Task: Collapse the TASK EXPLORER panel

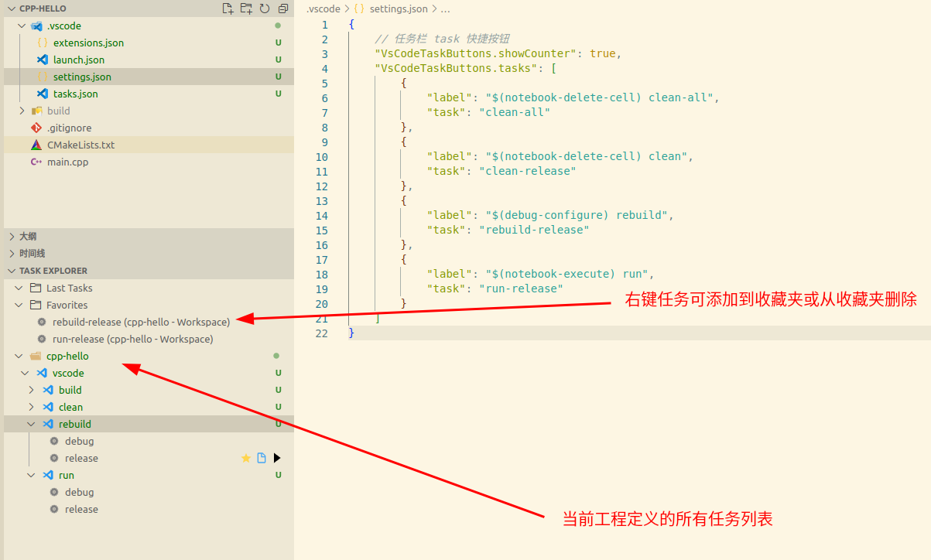Action: (x=11, y=270)
